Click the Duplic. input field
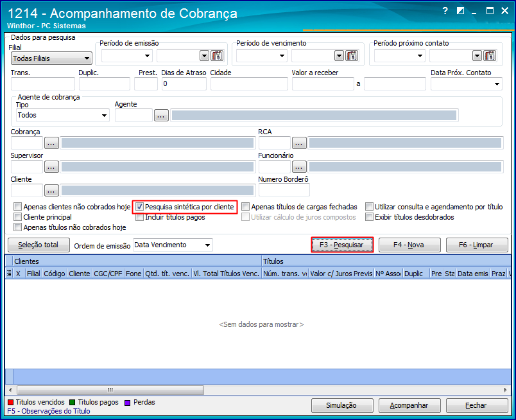This screenshot has width=516, height=420. [x=105, y=83]
